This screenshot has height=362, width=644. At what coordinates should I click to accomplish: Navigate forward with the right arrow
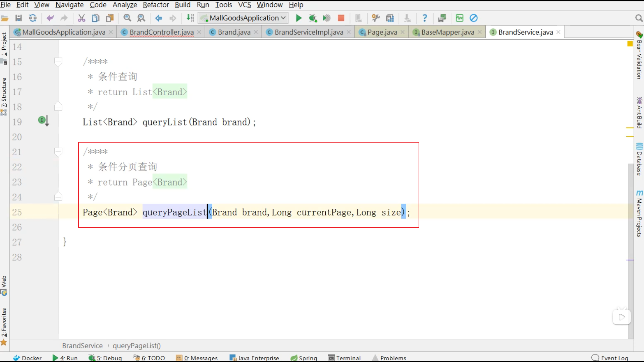pos(173,18)
